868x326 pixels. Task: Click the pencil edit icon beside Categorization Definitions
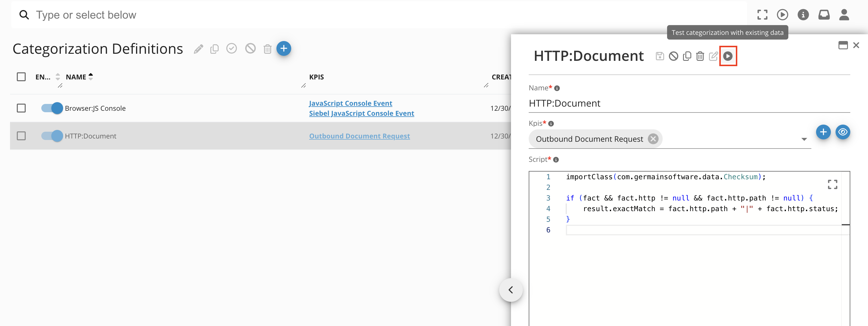199,49
